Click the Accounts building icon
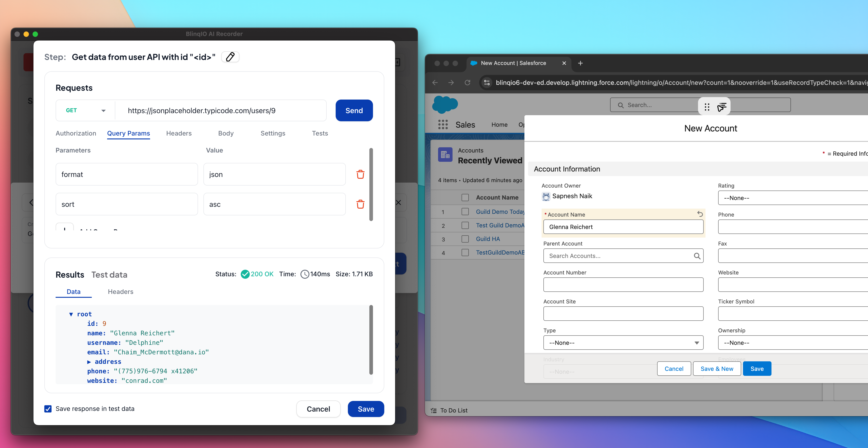The width and height of the screenshot is (868, 448). click(445, 155)
